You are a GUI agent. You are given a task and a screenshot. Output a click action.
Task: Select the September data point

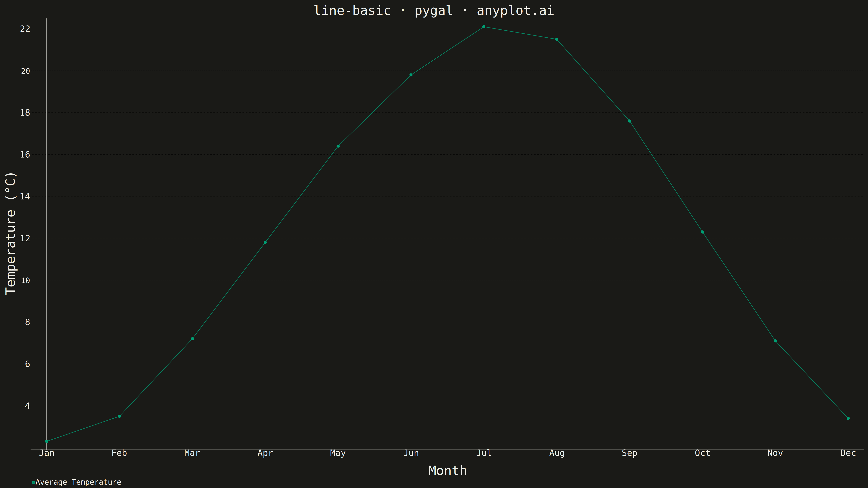point(629,121)
